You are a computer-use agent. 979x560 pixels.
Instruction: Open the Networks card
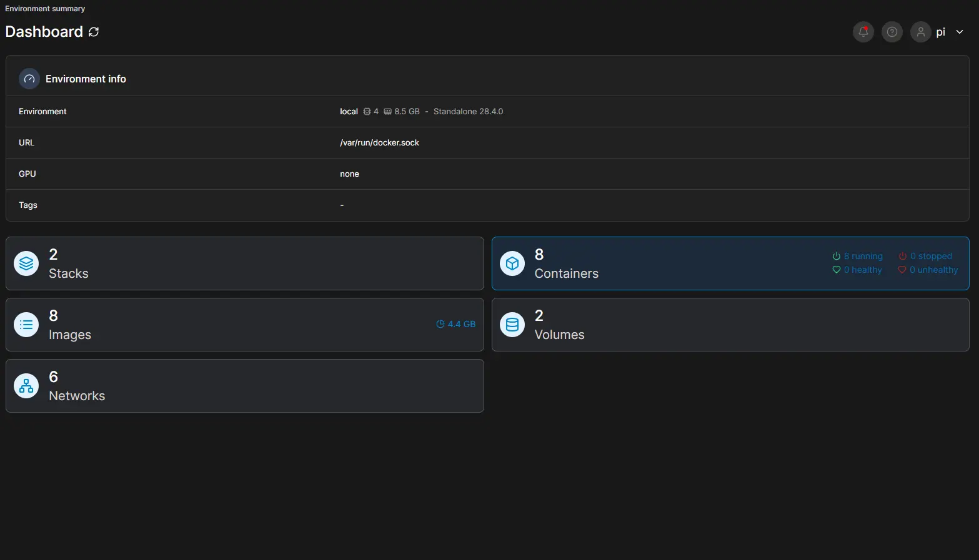(244, 385)
